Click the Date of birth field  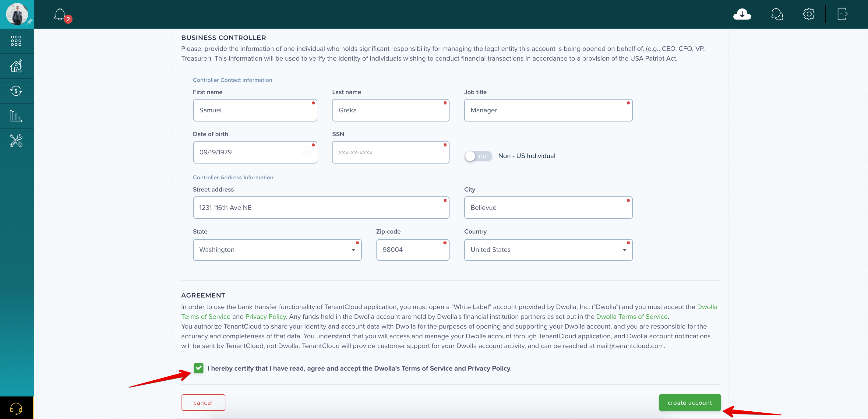tap(255, 152)
